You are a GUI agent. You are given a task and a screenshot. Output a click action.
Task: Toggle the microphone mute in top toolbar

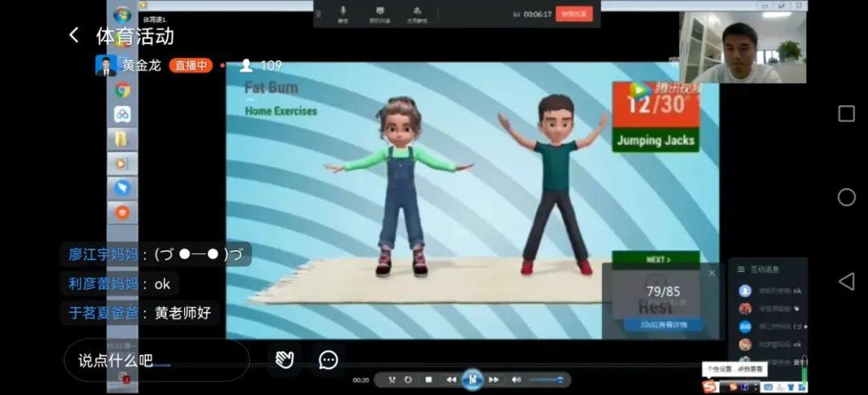coord(343,13)
